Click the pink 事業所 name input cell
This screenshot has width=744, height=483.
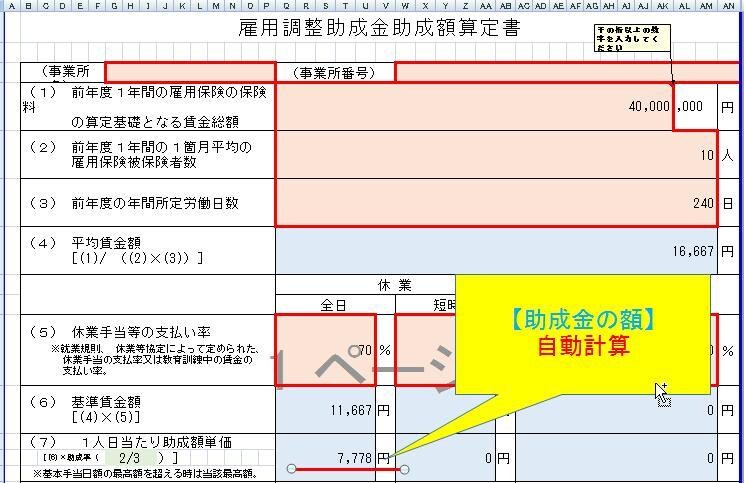click(190, 73)
